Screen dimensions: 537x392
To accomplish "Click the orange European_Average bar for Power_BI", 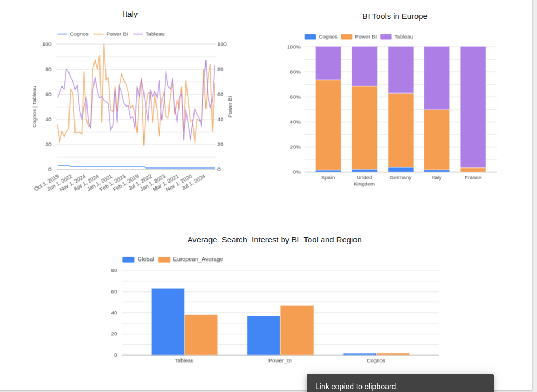I will (x=297, y=330).
